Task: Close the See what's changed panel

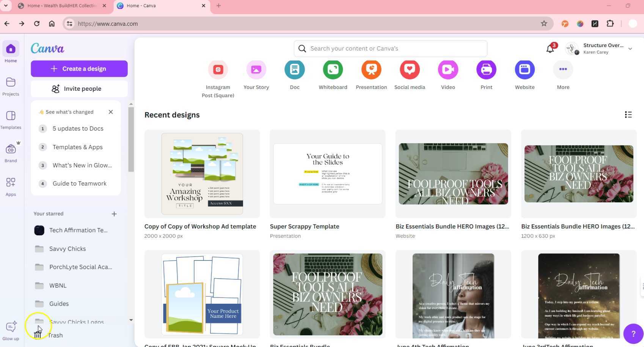Action: [111, 112]
